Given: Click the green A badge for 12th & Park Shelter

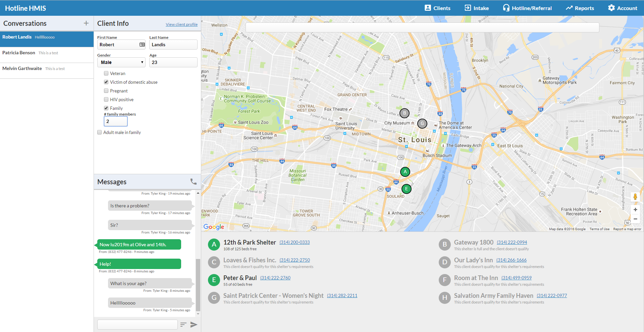Looking at the screenshot, I should pyautogui.click(x=214, y=245).
